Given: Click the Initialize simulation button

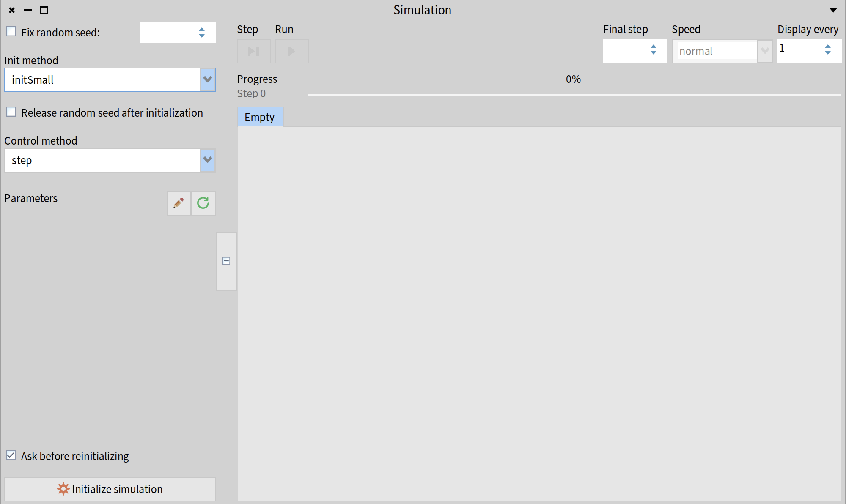Looking at the screenshot, I should click(110, 489).
